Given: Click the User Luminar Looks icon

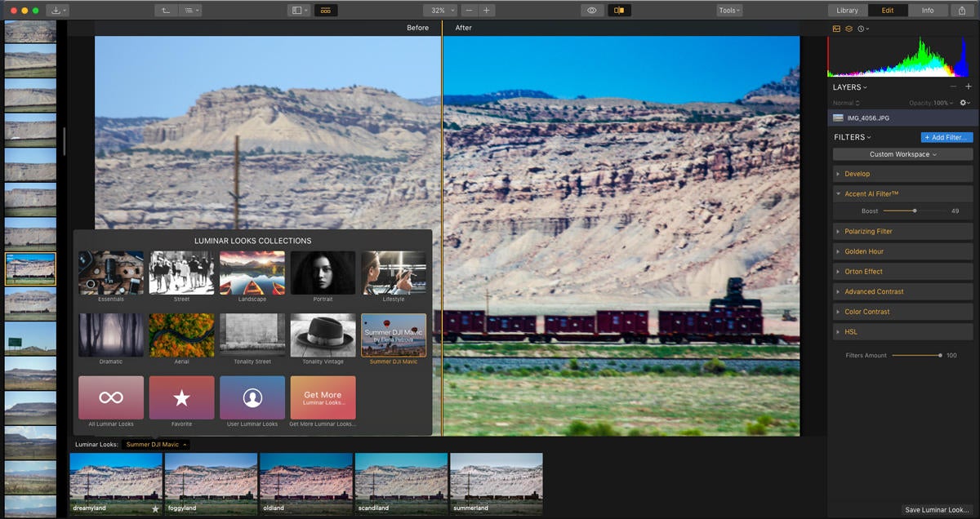Looking at the screenshot, I should pos(252,397).
